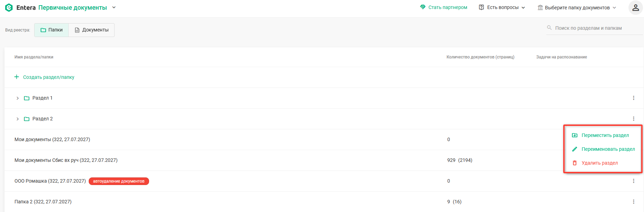Switch registry view to Документы
Screen dimensions: 644x212
point(91,30)
